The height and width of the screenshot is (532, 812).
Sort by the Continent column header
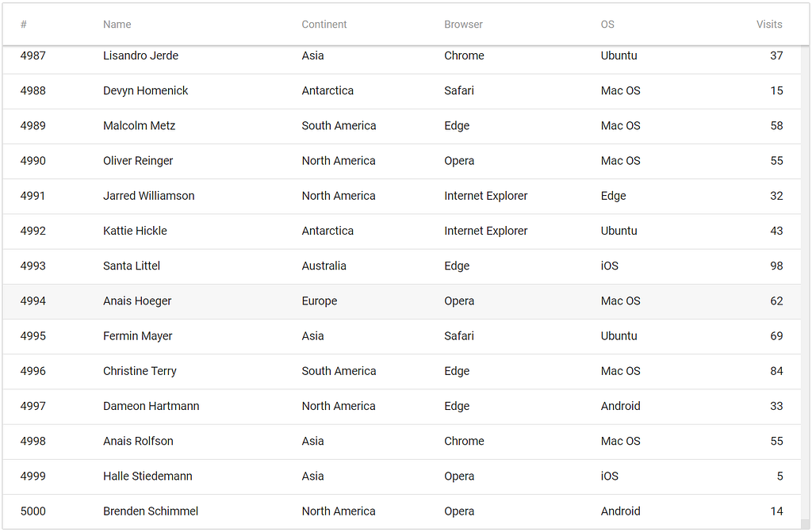tap(324, 25)
